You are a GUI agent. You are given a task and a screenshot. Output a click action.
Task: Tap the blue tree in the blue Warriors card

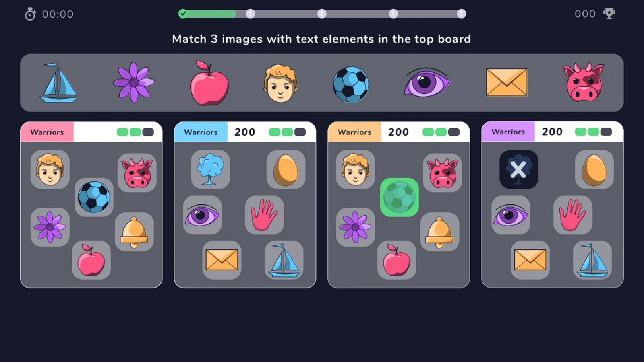[x=210, y=169]
